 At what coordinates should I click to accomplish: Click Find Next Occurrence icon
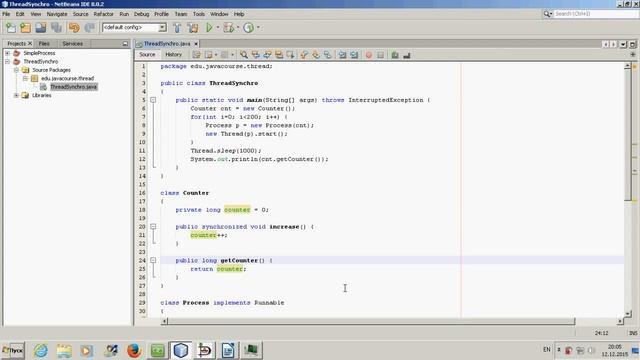coord(267,55)
